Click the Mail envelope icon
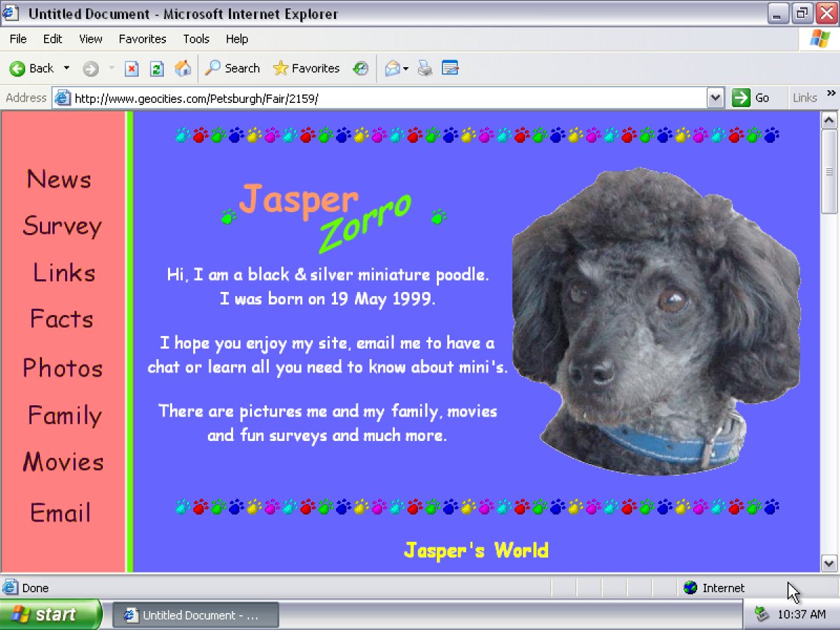The height and width of the screenshot is (630, 840). point(393,69)
